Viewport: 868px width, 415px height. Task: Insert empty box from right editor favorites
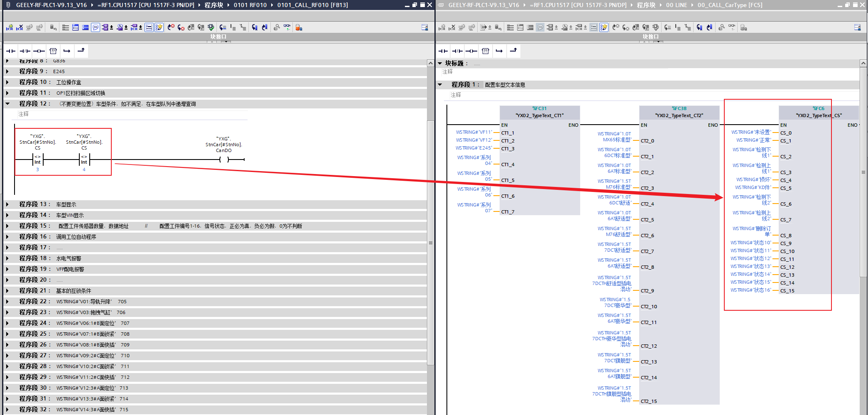pyautogui.click(x=485, y=51)
